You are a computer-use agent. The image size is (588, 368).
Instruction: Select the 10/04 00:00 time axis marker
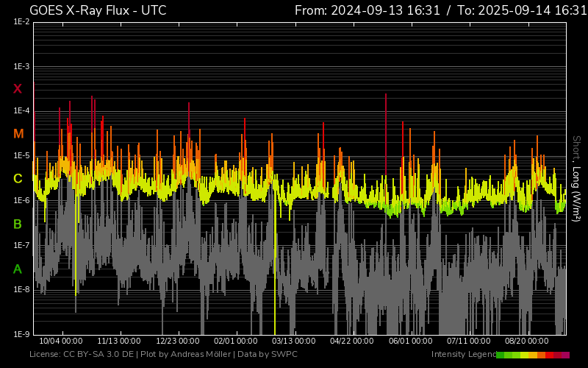pyautogui.click(x=60, y=342)
